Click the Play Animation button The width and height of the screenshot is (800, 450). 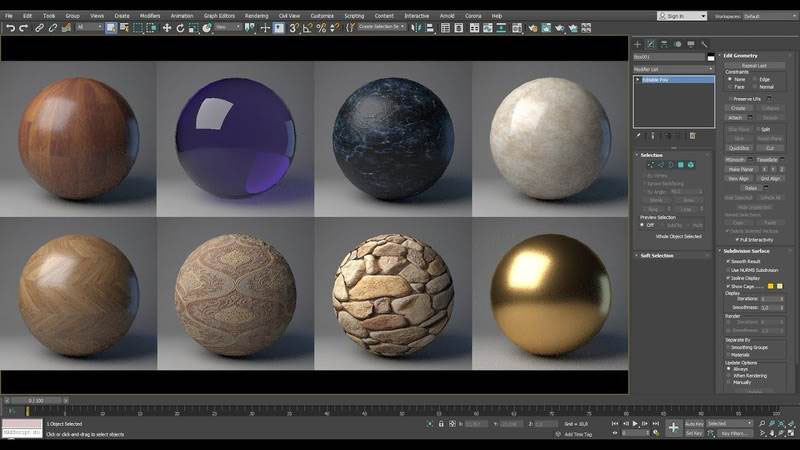[x=635, y=424]
